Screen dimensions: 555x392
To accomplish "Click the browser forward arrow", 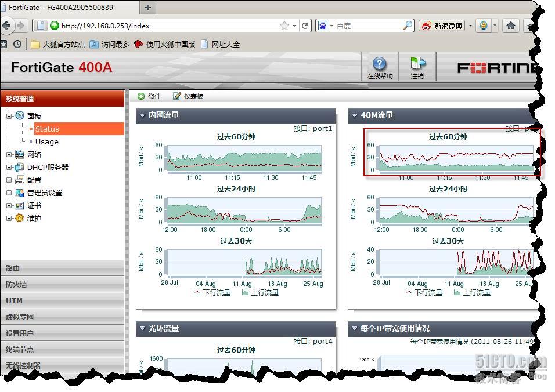I will click(x=21, y=26).
